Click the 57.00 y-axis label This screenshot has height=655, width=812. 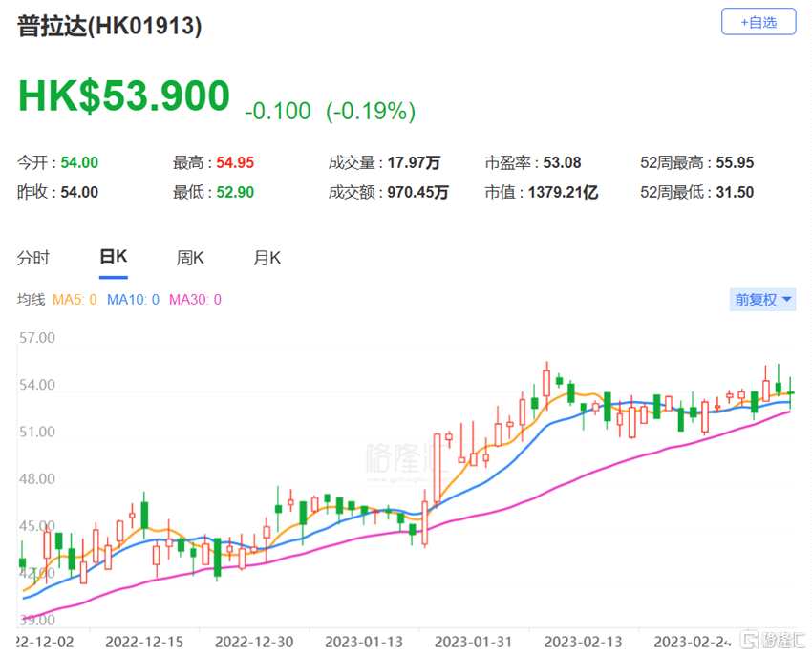[36, 338]
